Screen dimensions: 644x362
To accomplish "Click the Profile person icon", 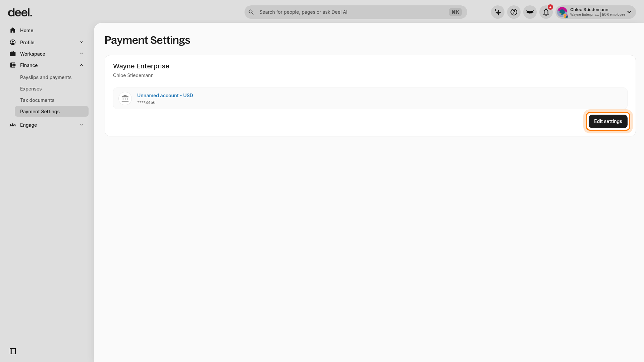I will click(13, 42).
